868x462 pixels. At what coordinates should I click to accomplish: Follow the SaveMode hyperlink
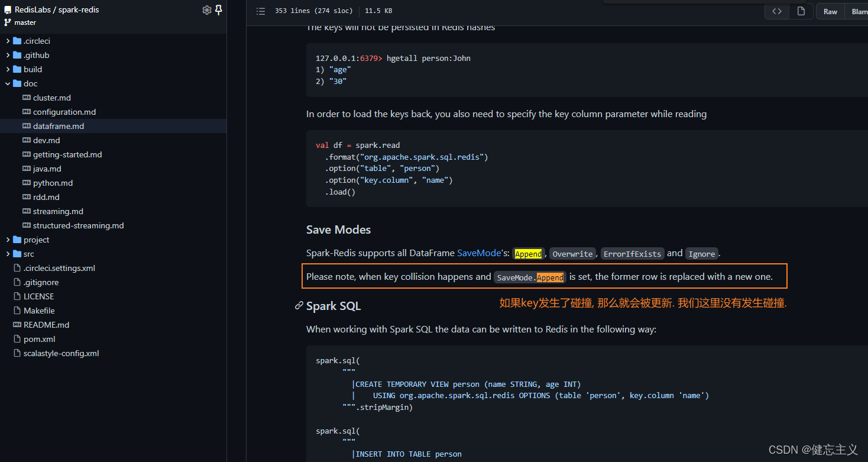point(478,253)
